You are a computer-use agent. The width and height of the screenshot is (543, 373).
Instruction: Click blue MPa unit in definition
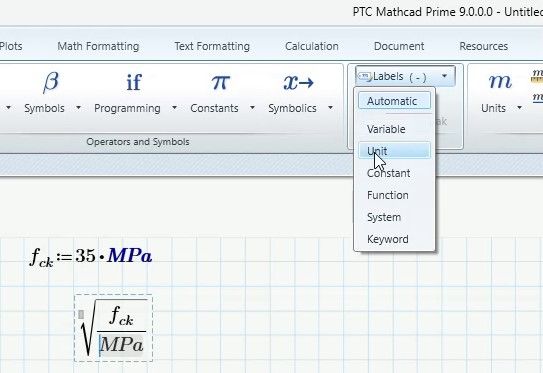point(130,256)
